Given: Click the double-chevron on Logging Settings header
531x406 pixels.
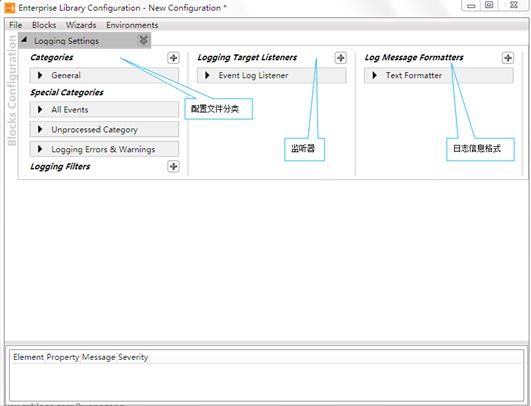Looking at the screenshot, I should coord(144,40).
